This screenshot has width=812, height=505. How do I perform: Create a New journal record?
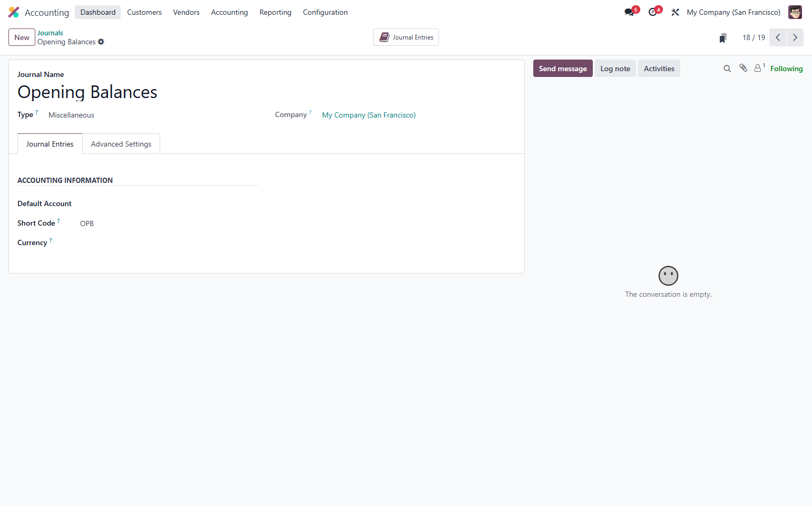[22, 37]
